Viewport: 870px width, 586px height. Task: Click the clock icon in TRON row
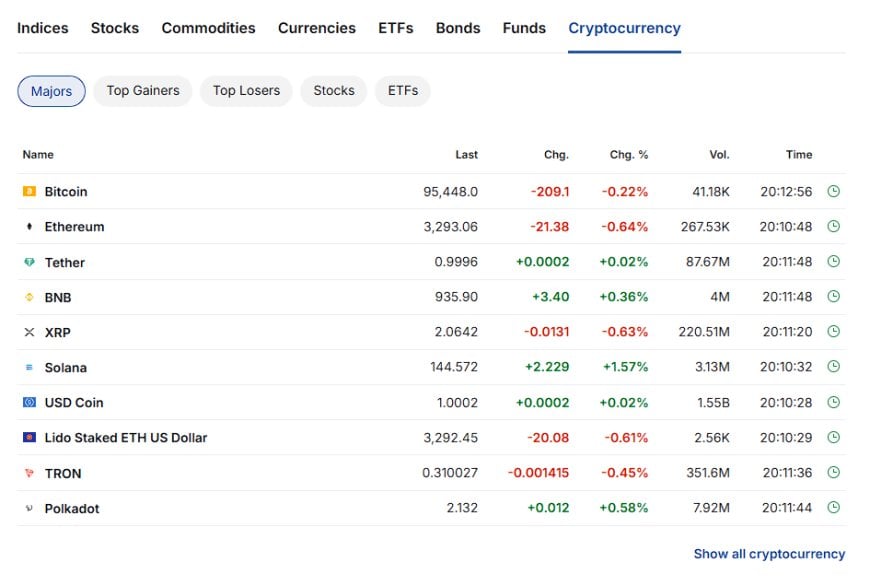(x=833, y=472)
